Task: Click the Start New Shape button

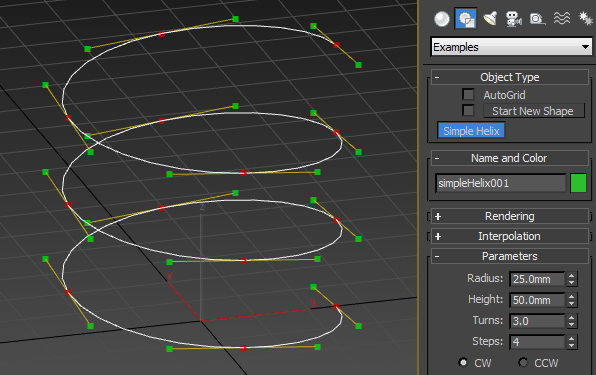Action: [534, 111]
